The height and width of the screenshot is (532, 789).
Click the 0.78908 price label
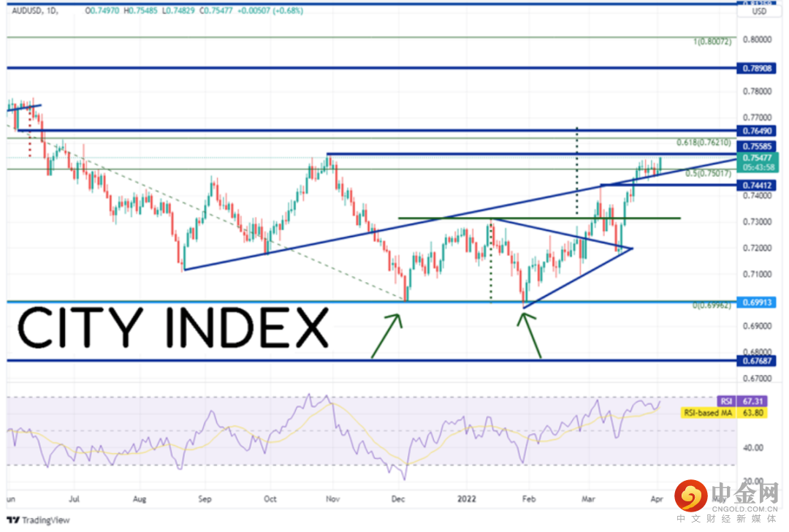coord(757,68)
